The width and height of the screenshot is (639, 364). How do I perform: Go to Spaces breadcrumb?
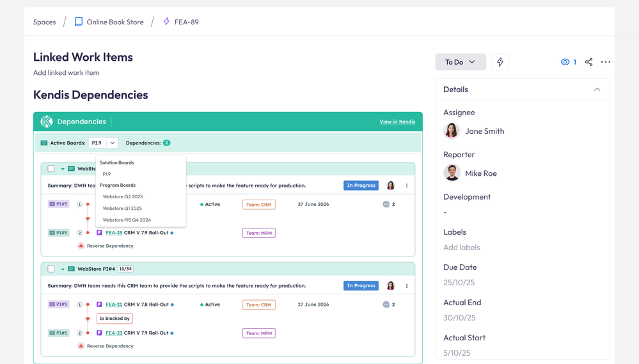[44, 22]
